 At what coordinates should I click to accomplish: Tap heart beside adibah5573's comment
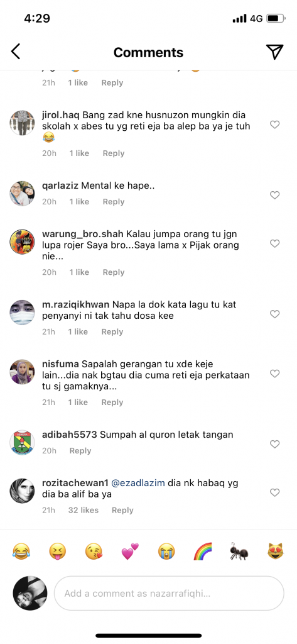[x=275, y=444]
